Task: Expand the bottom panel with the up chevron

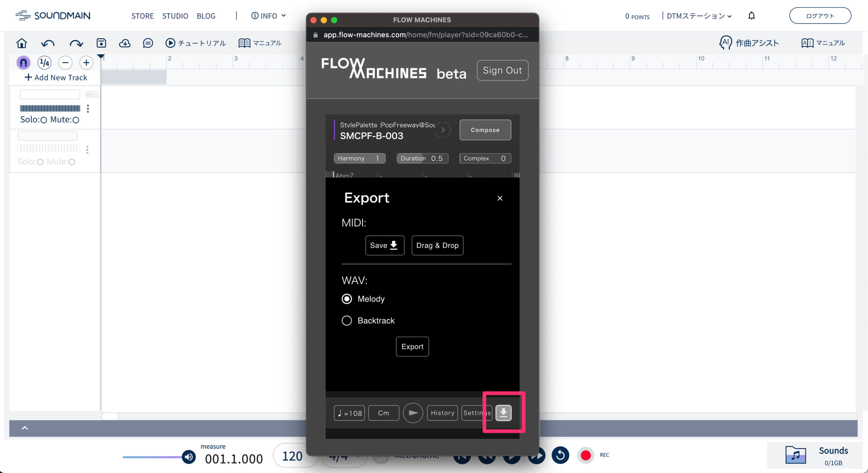Action: tap(25, 428)
